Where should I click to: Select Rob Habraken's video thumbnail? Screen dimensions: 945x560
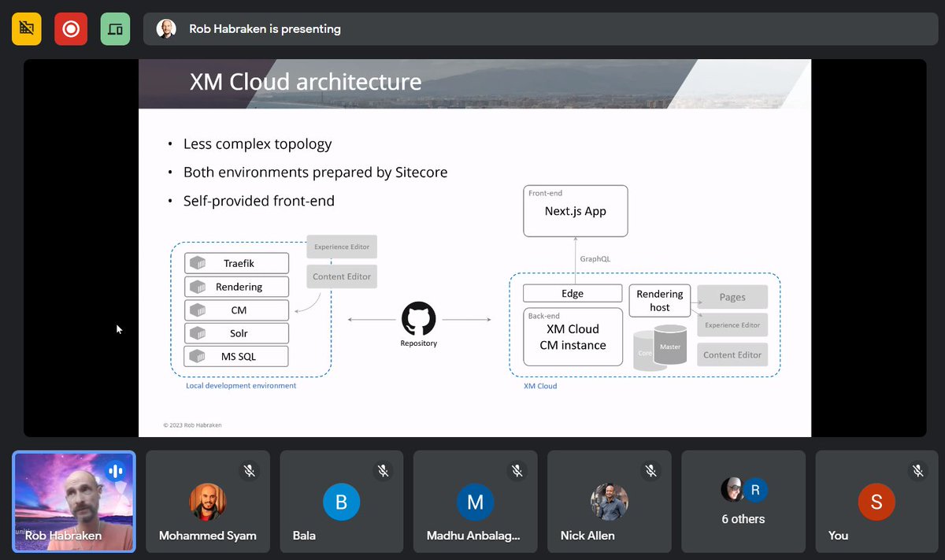click(x=73, y=502)
